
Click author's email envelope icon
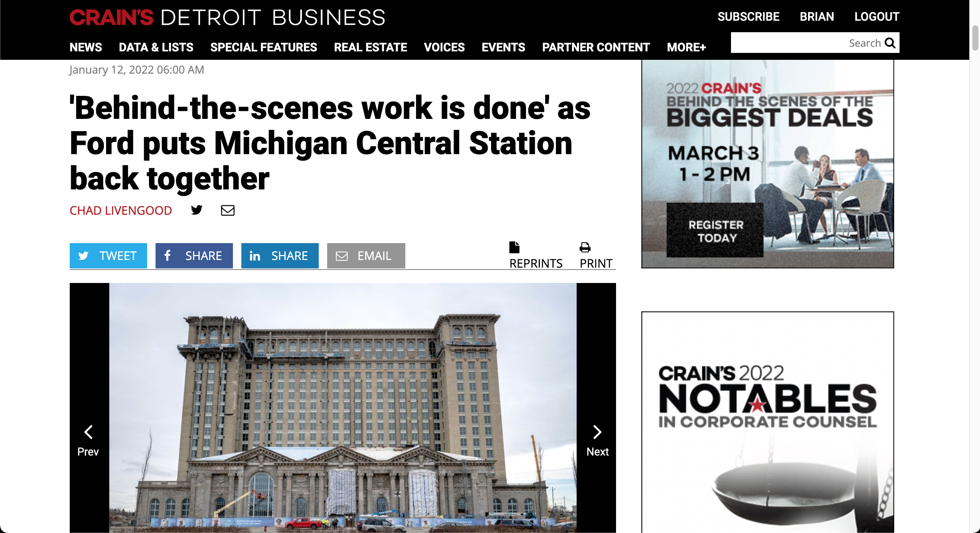[228, 210]
